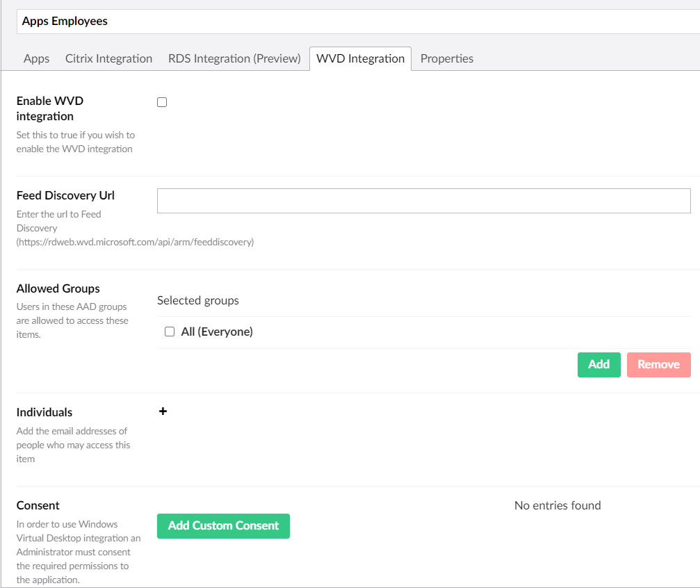
Task: Check the All (Everyone) group checkbox
Action: [170, 332]
